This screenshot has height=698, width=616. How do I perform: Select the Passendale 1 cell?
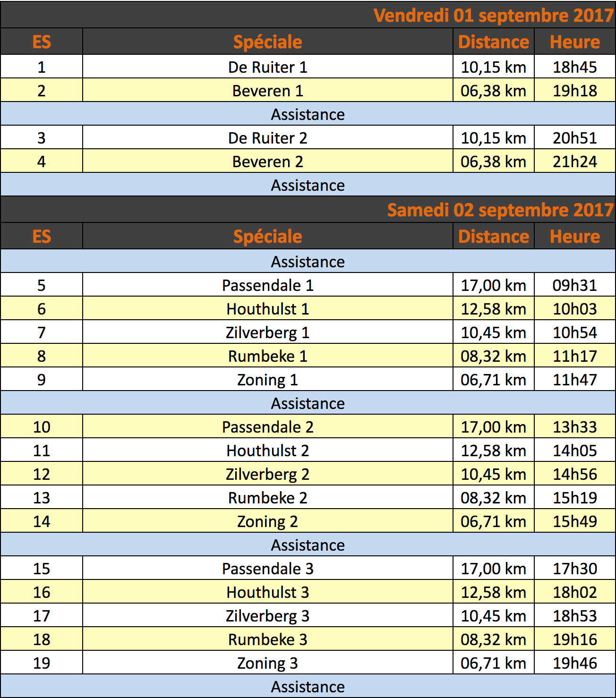pos(268,285)
